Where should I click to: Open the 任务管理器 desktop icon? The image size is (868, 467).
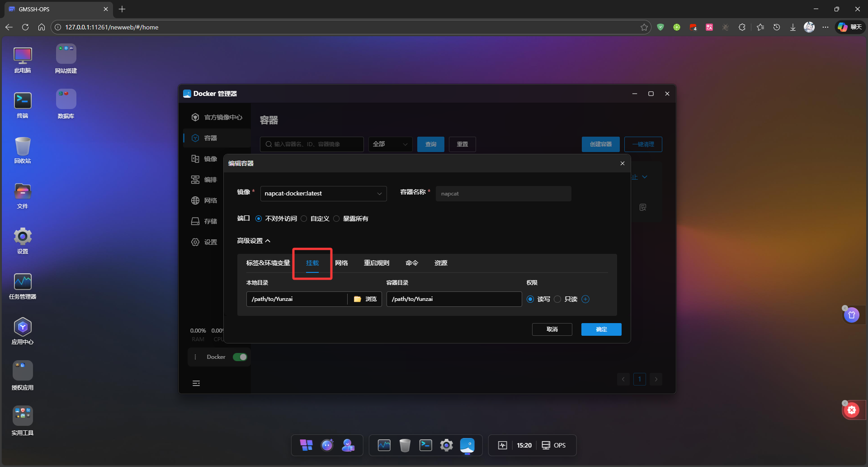[x=23, y=282]
